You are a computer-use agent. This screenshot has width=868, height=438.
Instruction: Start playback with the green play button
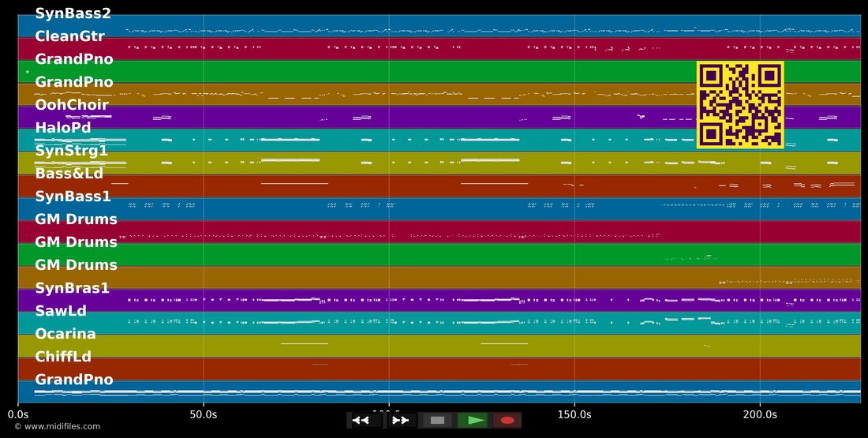(473, 421)
